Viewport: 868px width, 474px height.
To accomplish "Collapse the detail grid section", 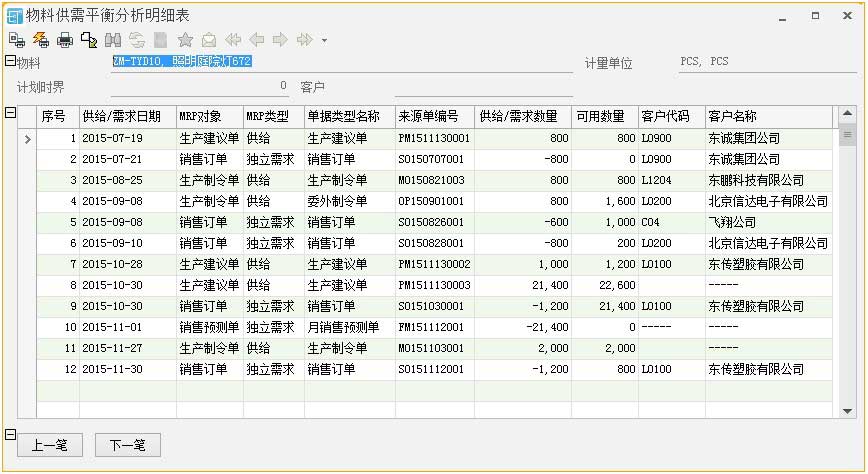I will pyautogui.click(x=10, y=113).
